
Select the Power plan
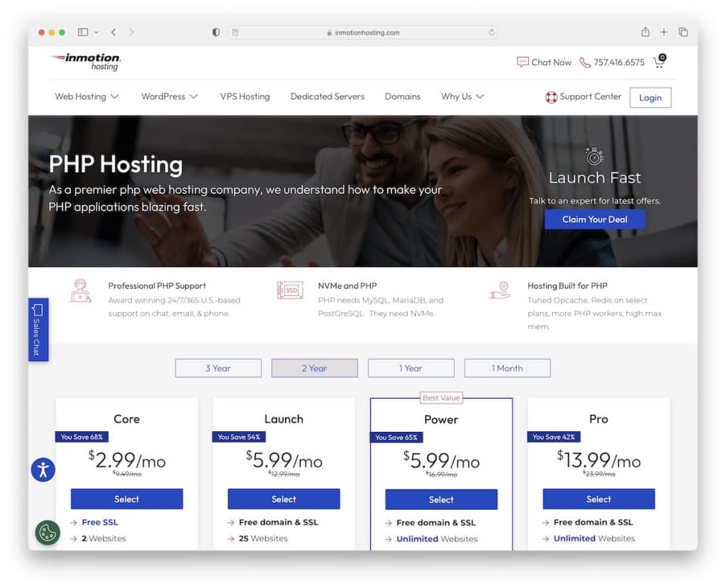coord(441,499)
